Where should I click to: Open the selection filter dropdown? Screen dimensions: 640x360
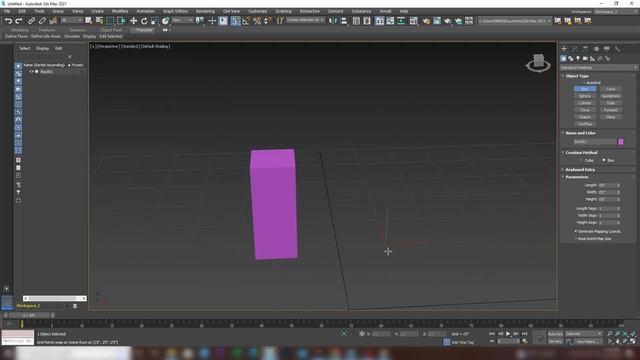(71, 20)
